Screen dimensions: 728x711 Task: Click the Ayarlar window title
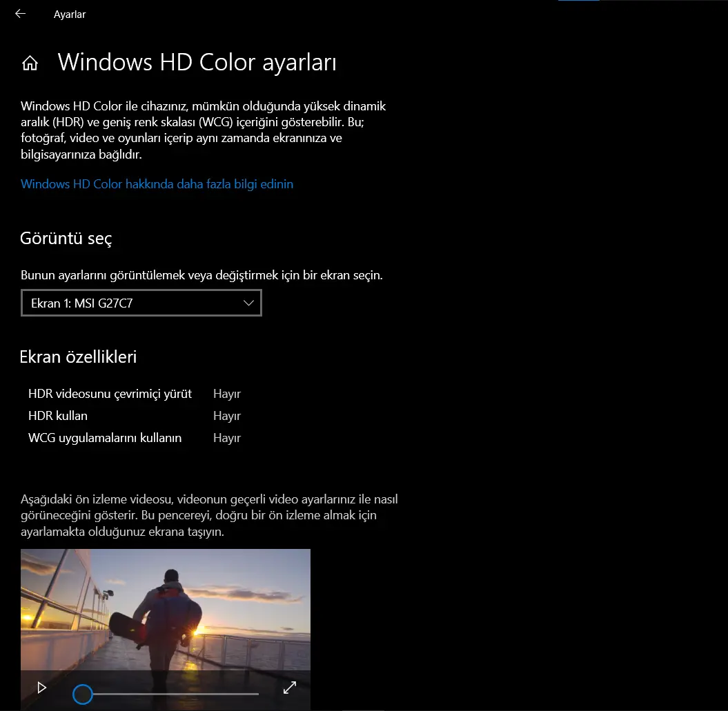pyautogui.click(x=70, y=14)
